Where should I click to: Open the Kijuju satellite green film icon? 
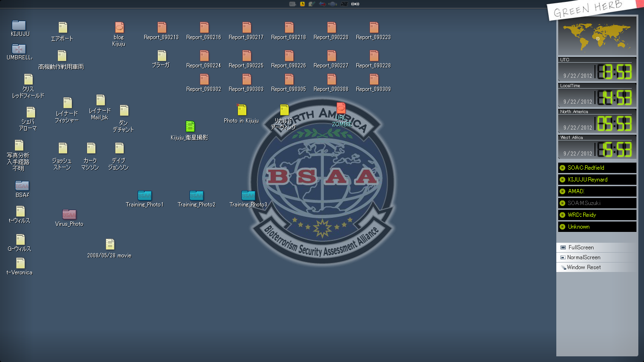point(190,126)
